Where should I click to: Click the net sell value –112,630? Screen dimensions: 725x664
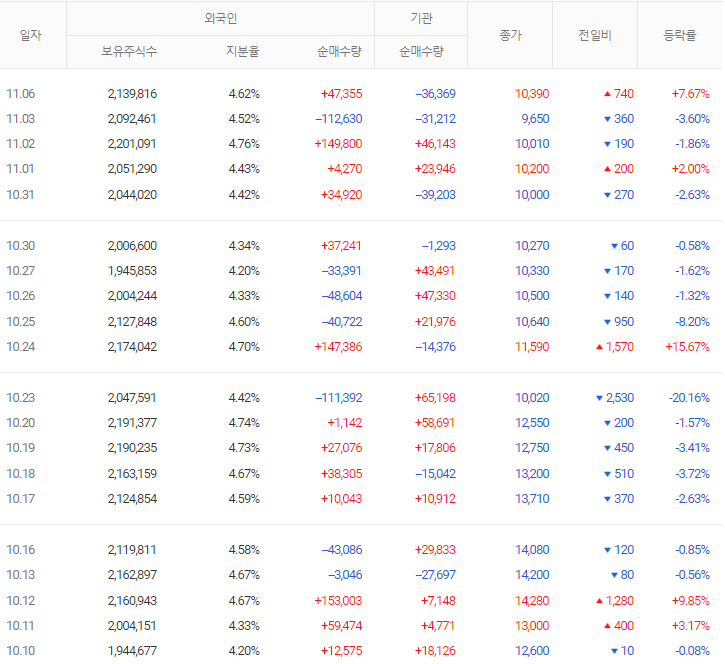[339, 119]
